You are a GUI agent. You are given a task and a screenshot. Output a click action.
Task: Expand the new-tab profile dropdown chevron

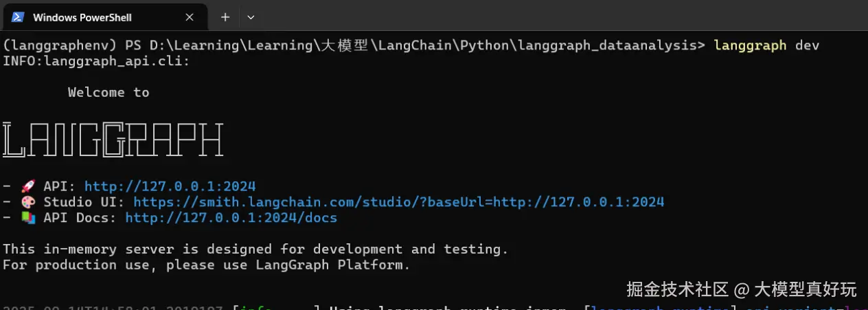coord(251,17)
